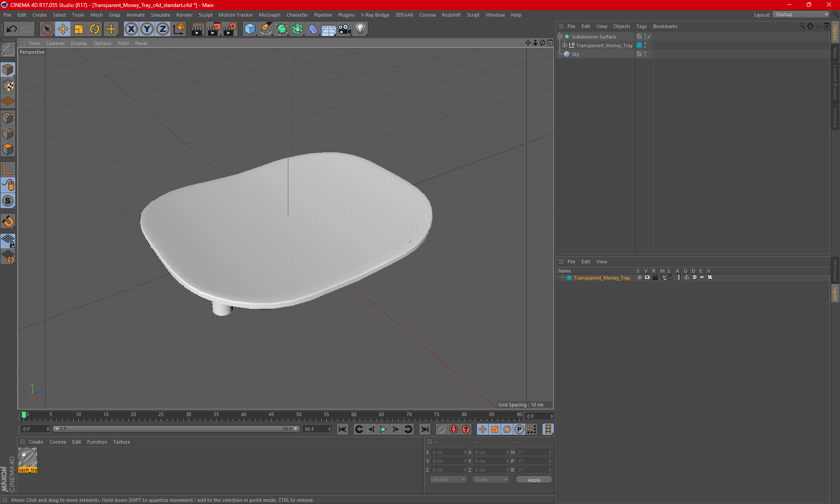Add Subdivision Surface generator icon
Viewport: 840px width, 504px height.
pos(282,29)
